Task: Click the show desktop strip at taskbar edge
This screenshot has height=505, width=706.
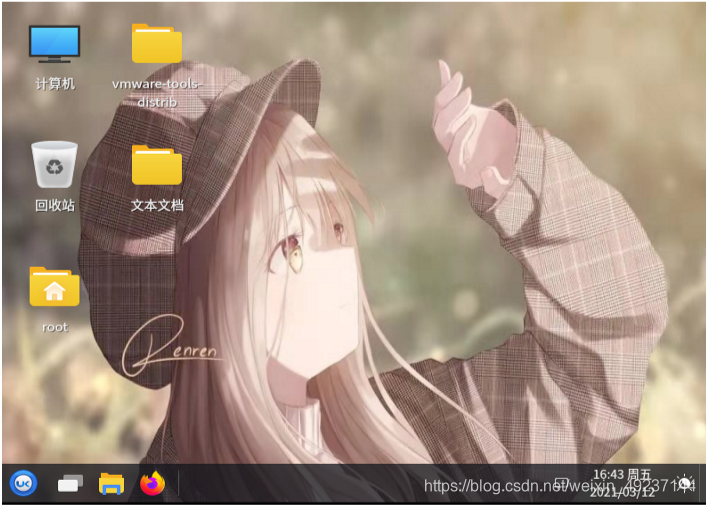Action: [x=701, y=483]
